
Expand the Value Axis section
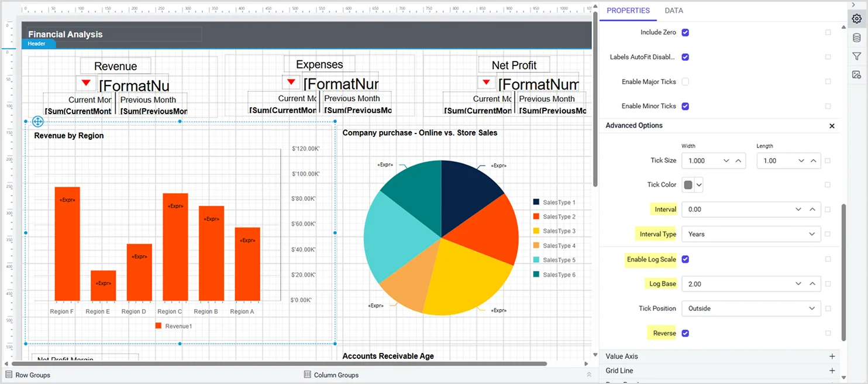coord(832,356)
